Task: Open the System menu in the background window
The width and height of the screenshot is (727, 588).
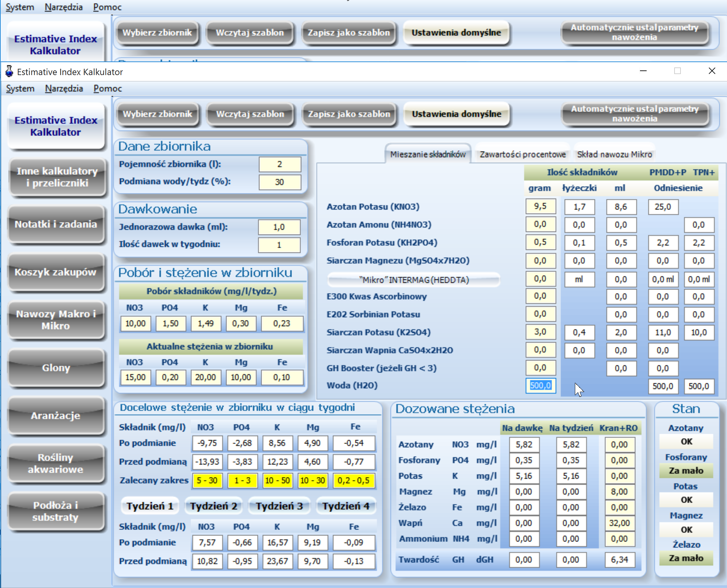Action: click(x=20, y=7)
